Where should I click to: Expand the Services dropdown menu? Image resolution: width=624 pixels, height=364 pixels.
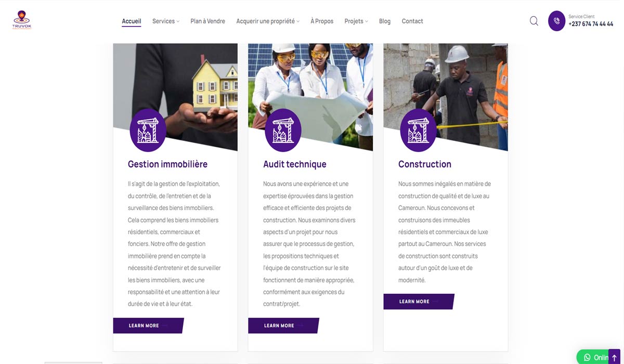coord(166,21)
